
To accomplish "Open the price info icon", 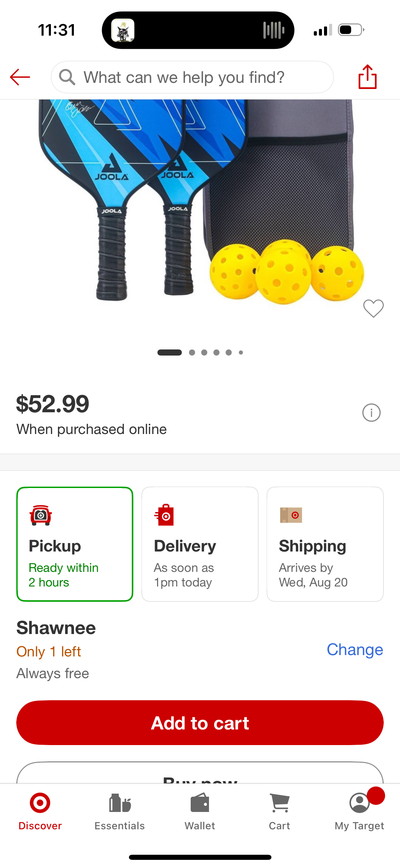I will click(x=371, y=413).
